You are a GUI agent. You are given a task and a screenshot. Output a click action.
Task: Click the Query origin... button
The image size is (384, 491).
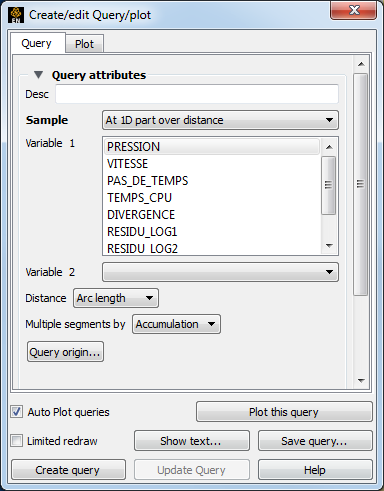pyautogui.click(x=65, y=352)
